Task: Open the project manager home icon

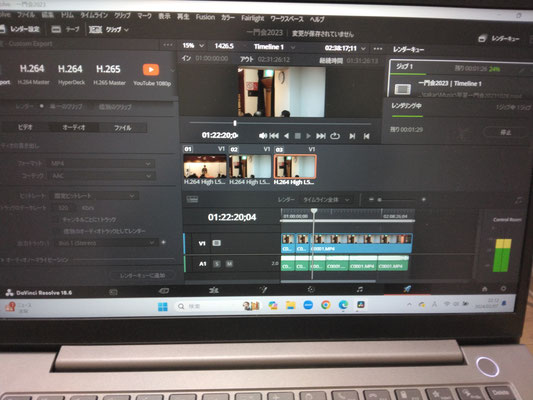Action: (485, 289)
